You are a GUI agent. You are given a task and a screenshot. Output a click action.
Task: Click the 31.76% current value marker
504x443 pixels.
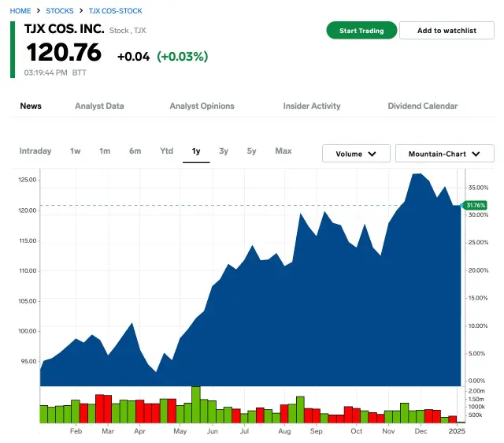474,205
